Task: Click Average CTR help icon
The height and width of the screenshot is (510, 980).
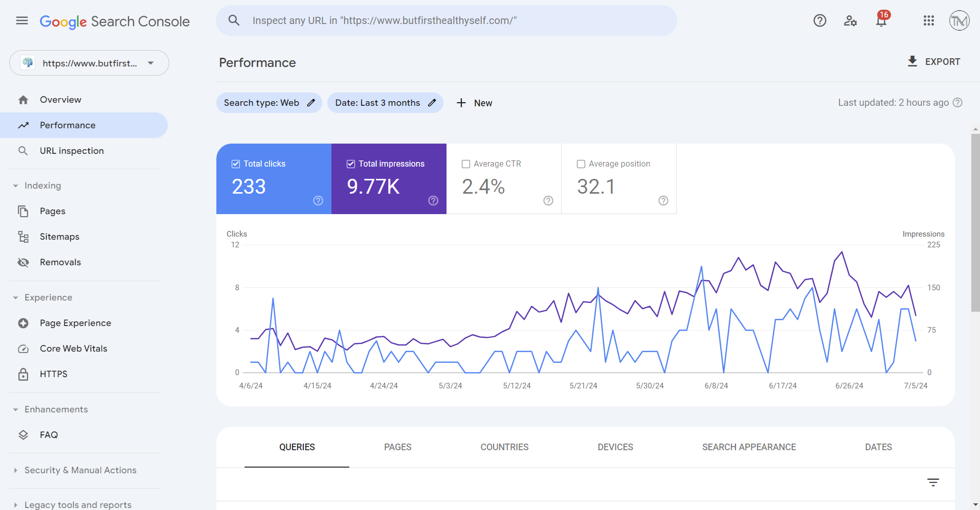Action: tap(548, 201)
